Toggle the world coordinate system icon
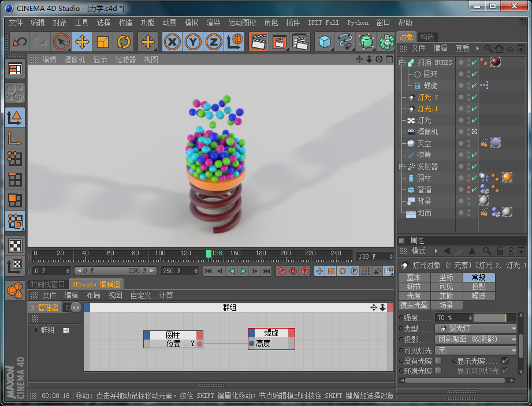Screen dimensions: 532x406 235,42
